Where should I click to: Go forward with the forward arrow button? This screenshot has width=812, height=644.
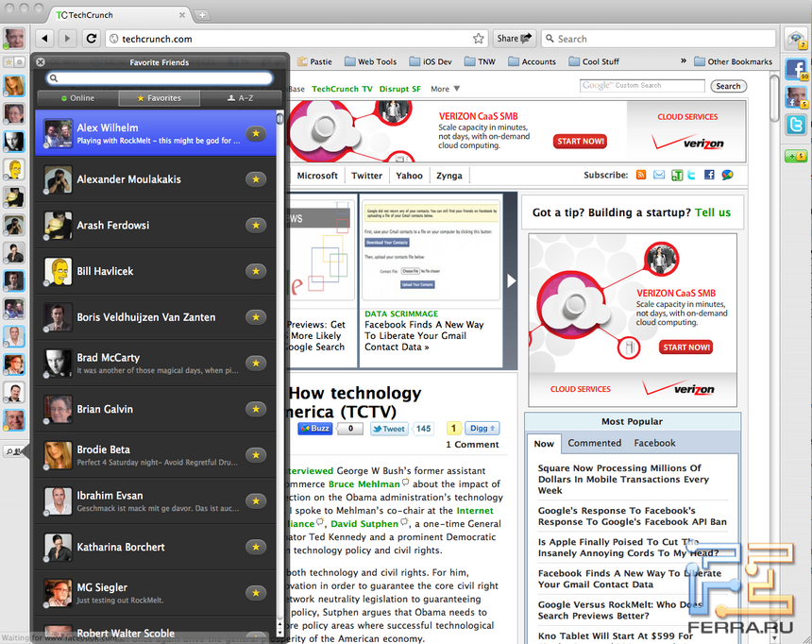[67, 39]
